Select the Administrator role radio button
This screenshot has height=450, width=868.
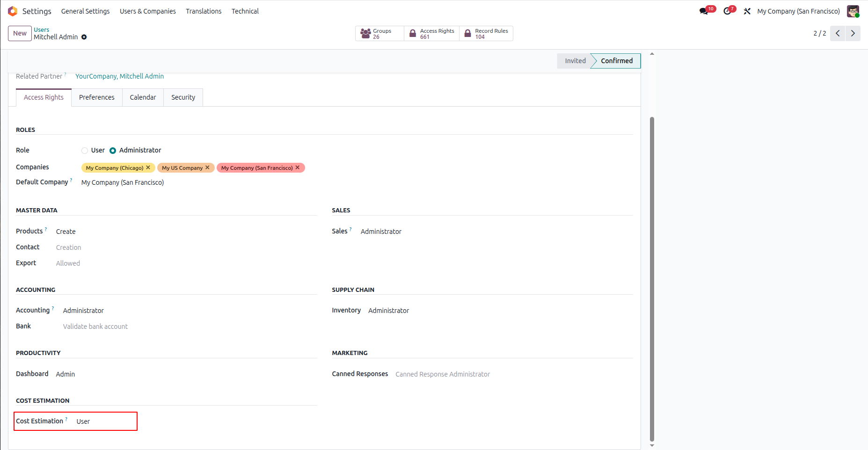(113, 151)
